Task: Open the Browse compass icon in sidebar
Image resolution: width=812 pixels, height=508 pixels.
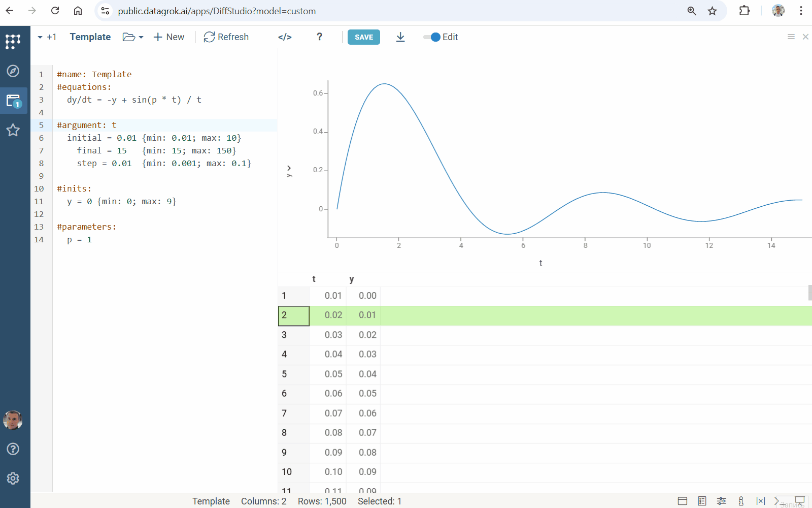Action: 13,71
